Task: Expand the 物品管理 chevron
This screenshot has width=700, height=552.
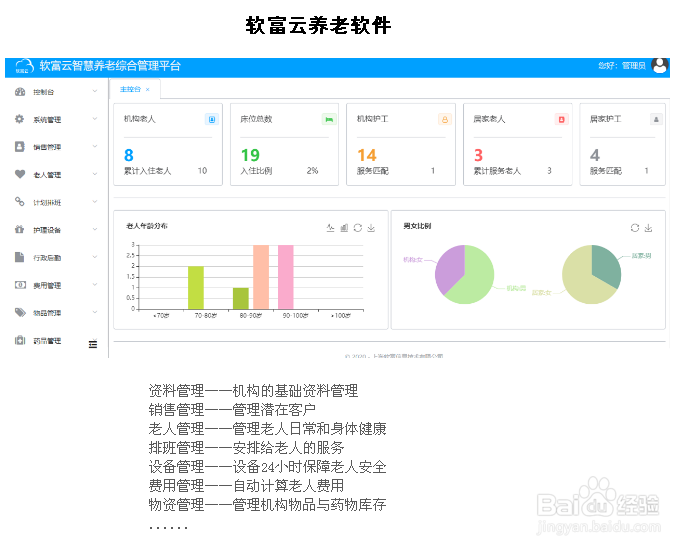Action: pos(95,312)
